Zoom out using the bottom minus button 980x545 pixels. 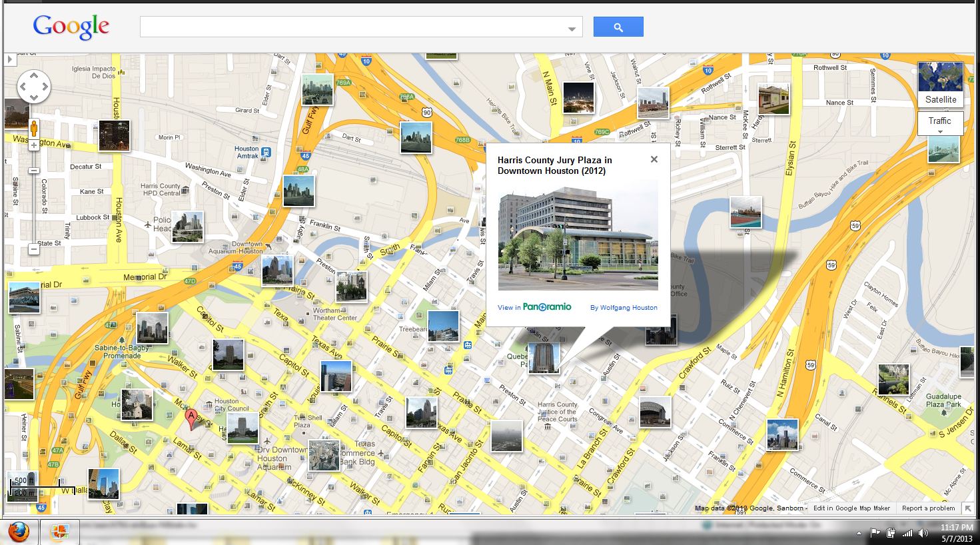pos(34,249)
